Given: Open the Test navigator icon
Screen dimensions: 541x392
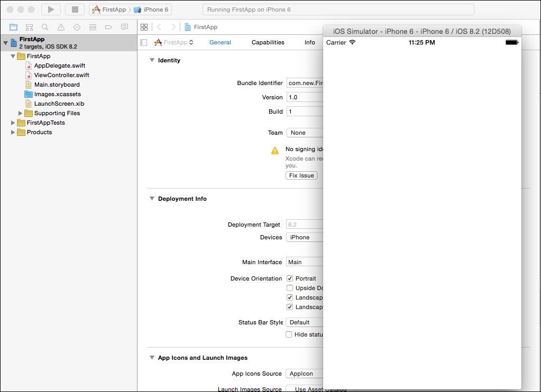Looking at the screenshot, I should coord(77,27).
